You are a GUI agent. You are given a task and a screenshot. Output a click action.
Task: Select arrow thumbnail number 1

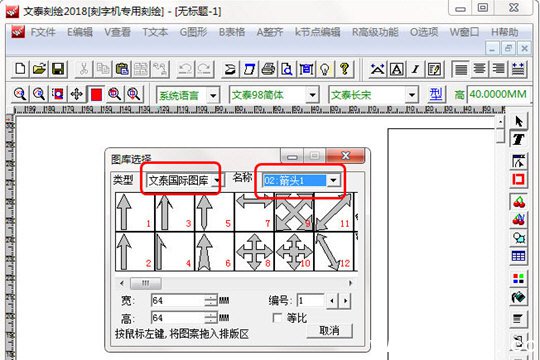[135, 212]
